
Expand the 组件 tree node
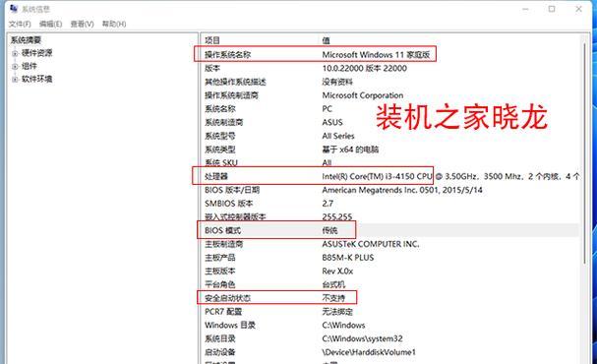(x=15, y=67)
